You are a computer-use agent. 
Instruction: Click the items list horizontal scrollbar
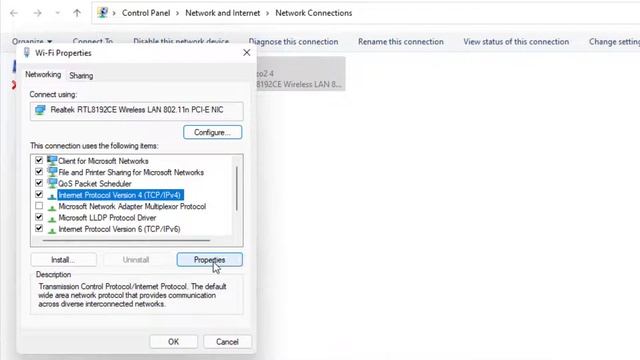tap(126, 241)
